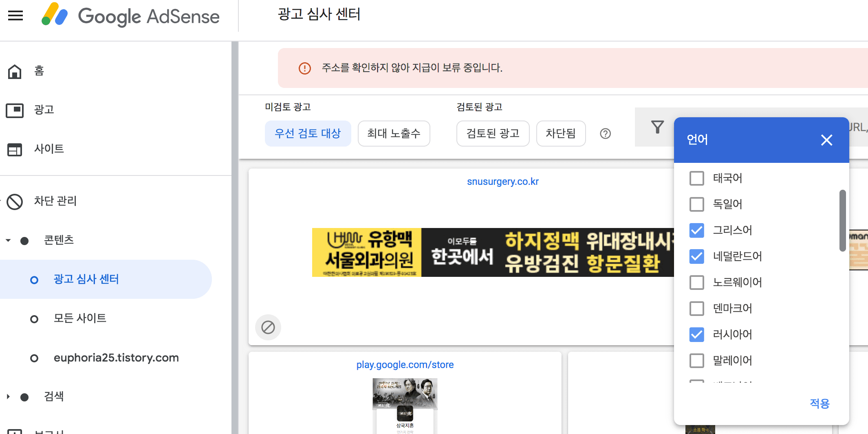Collapse the 콘텐츠 section arrow

tap(8, 240)
